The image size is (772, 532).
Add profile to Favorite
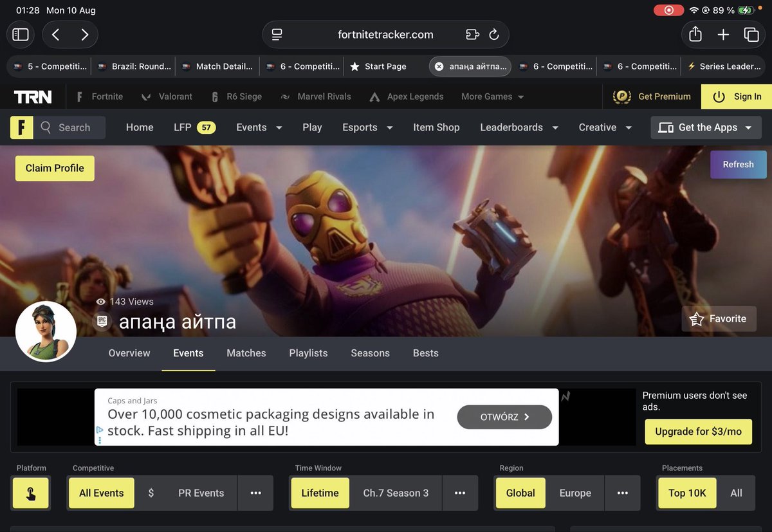coord(719,318)
